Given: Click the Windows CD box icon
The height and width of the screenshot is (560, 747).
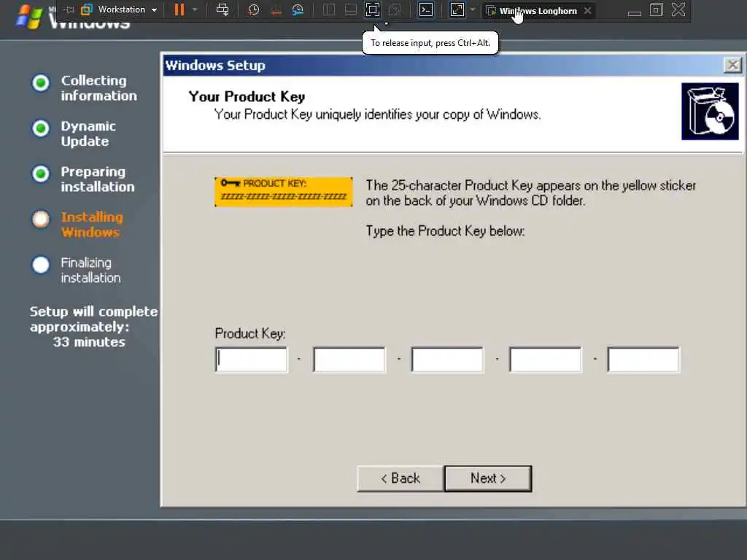Looking at the screenshot, I should 710,112.
